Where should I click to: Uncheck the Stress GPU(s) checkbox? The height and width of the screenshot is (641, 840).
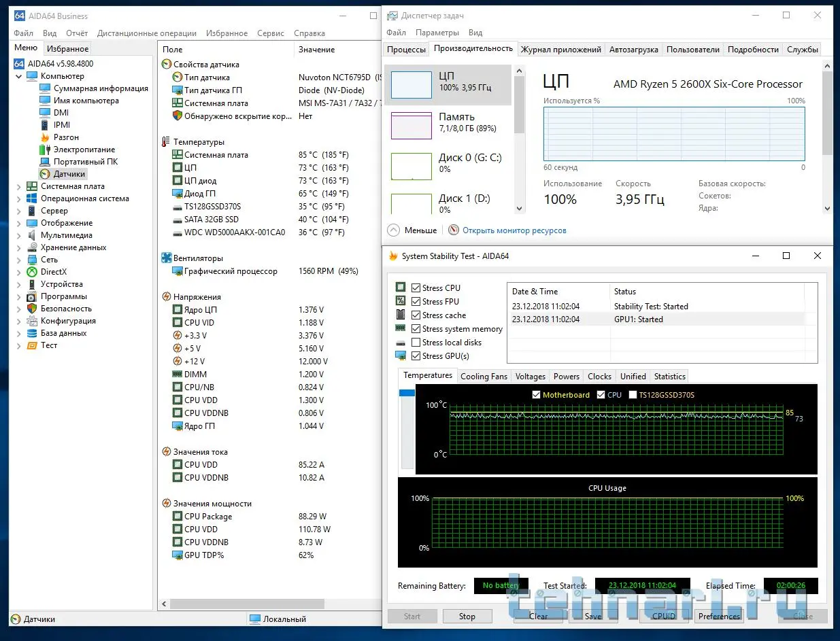click(416, 356)
